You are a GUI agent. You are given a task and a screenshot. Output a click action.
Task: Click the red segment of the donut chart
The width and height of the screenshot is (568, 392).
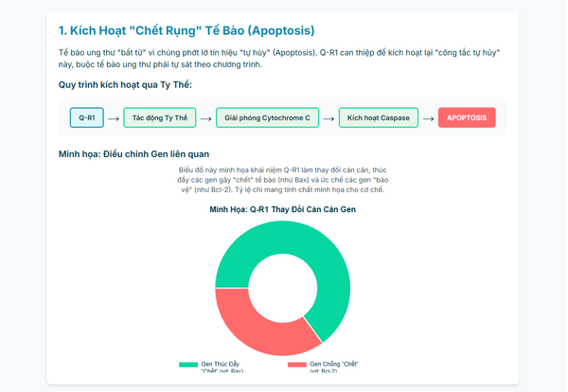(248, 324)
